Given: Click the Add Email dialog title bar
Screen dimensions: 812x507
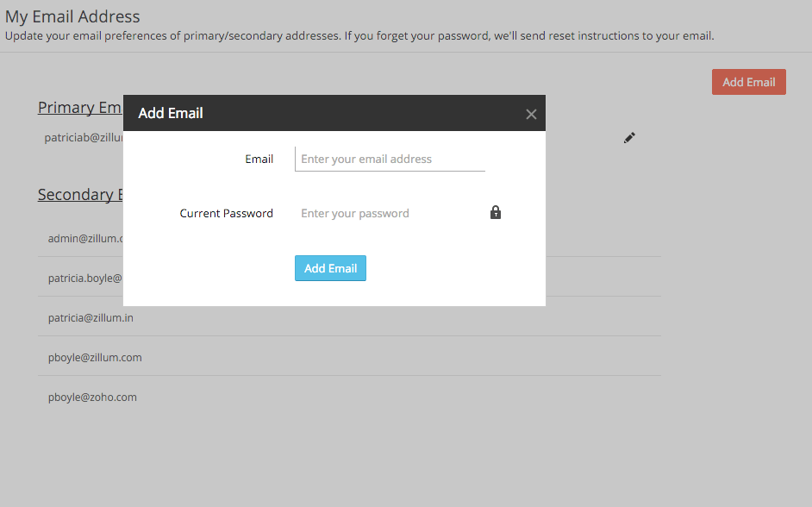Looking at the screenshot, I should tap(328, 113).
